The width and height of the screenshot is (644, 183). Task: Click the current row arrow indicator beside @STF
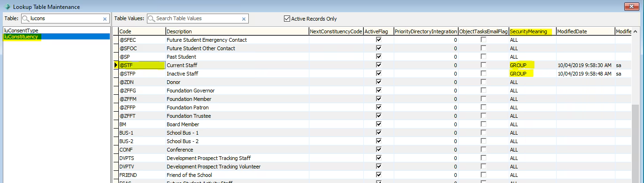[116, 65]
